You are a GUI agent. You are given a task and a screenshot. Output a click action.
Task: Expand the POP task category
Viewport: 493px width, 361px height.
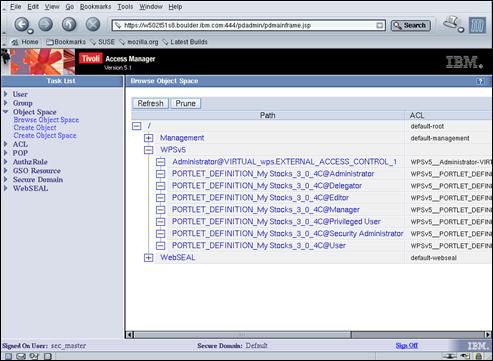(x=6, y=153)
